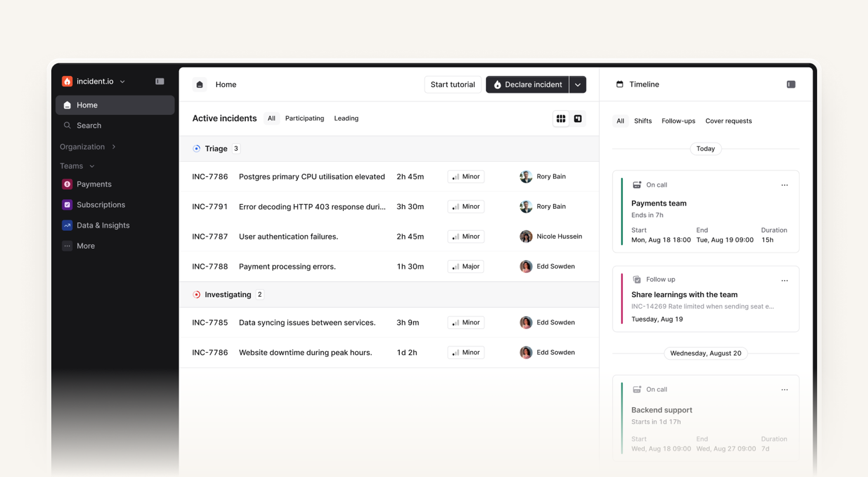Open Subscriptions team icon in sidebar
Image resolution: width=868 pixels, height=477 pixels.
pyautogui.click(x=67, y=205)
